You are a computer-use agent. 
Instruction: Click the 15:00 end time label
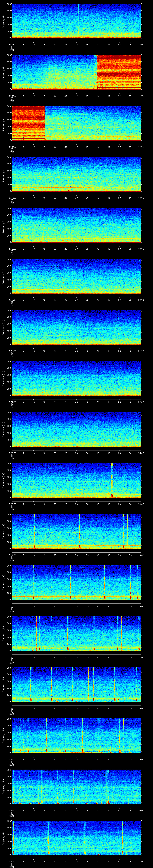tap(141, 44)
